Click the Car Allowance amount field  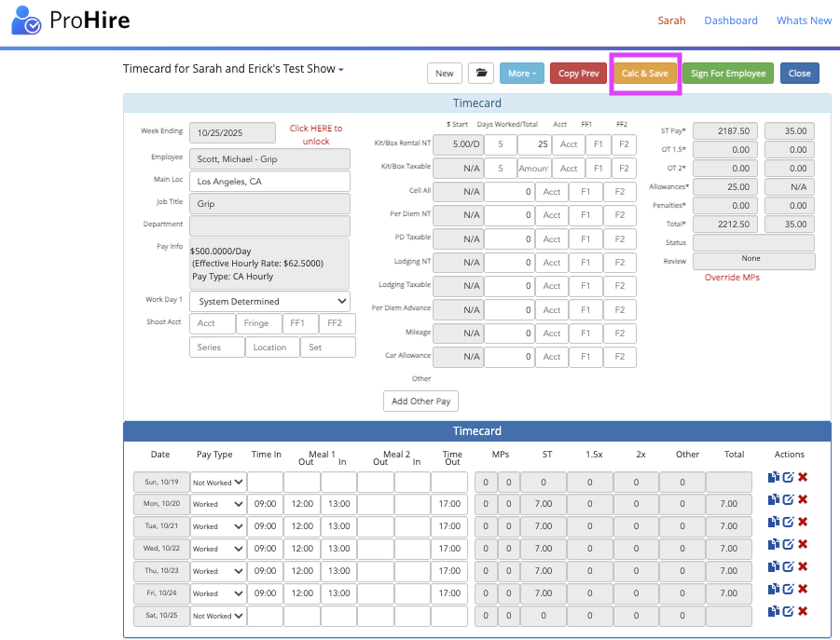(x=509, y=357)
